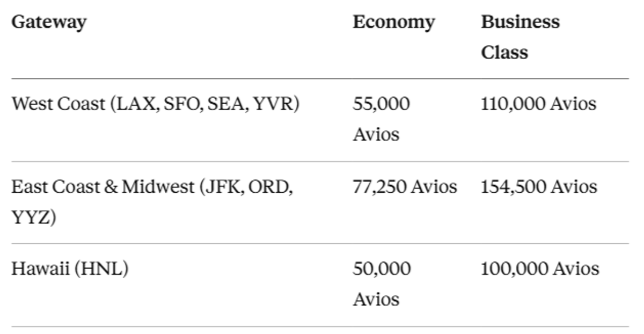Select the West Coast gateway cell
This screenshot has height=334, width=644.
coord(156,104)
